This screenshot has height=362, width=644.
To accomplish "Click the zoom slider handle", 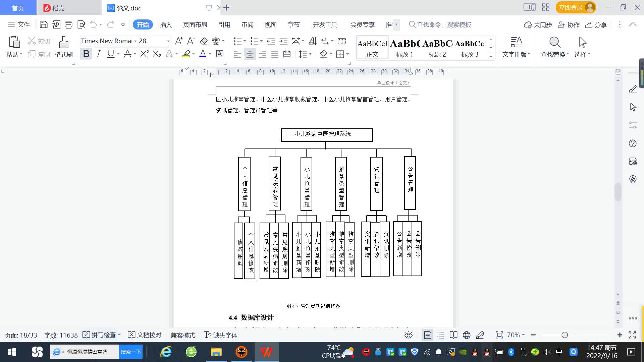I will (565, 335).
